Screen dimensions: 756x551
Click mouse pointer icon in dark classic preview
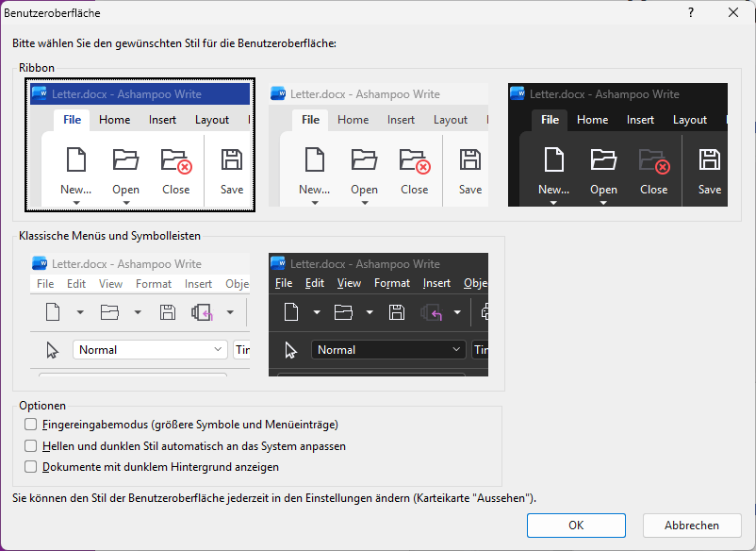pos(290,350)
